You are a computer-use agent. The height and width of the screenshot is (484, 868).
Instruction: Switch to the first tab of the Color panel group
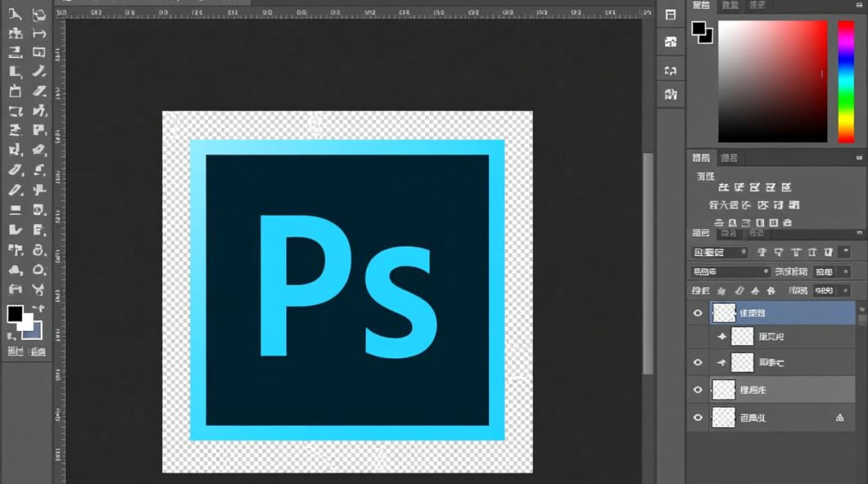(701, 5)
